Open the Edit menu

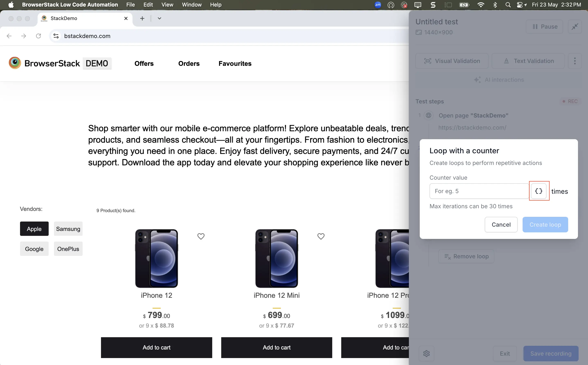tap(148, 4)
